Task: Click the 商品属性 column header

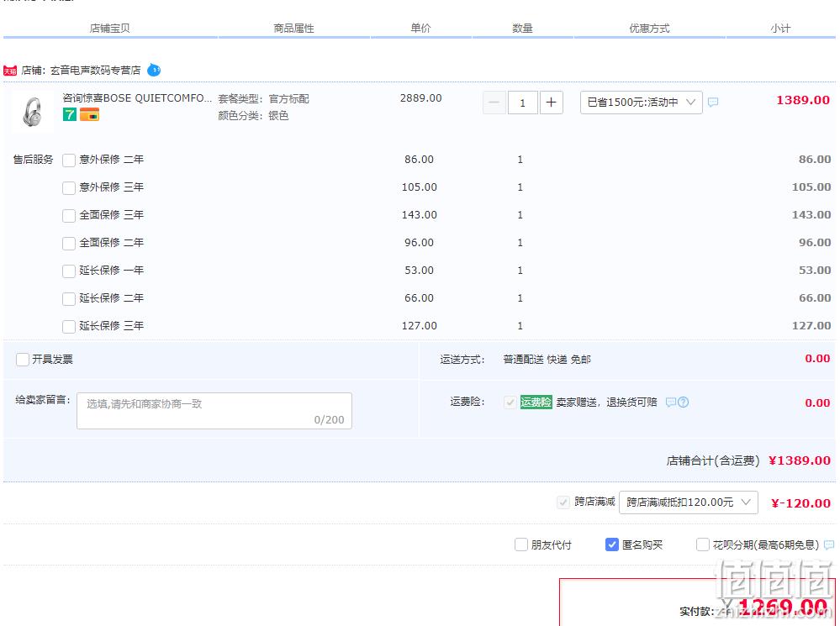Action: coord(293,29)
